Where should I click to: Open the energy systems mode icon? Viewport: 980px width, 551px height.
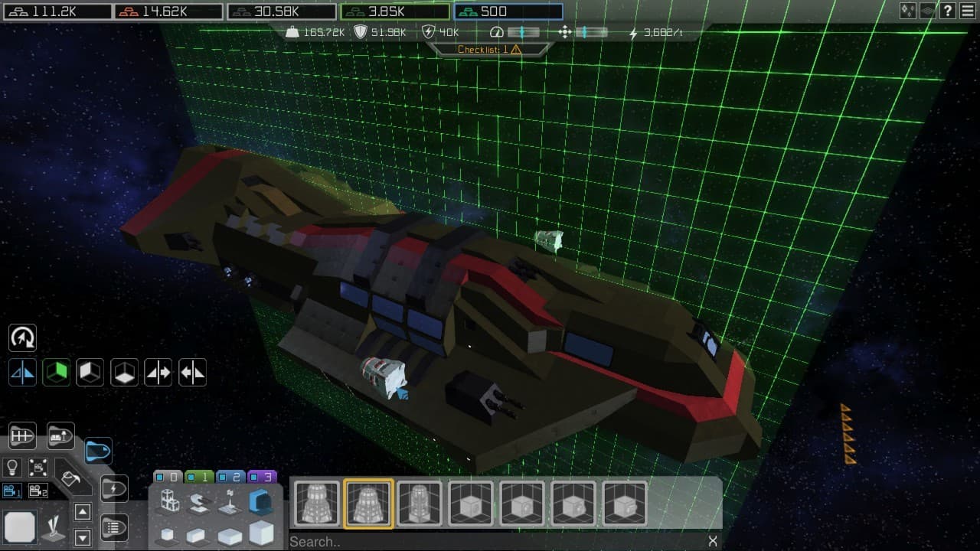113,488
